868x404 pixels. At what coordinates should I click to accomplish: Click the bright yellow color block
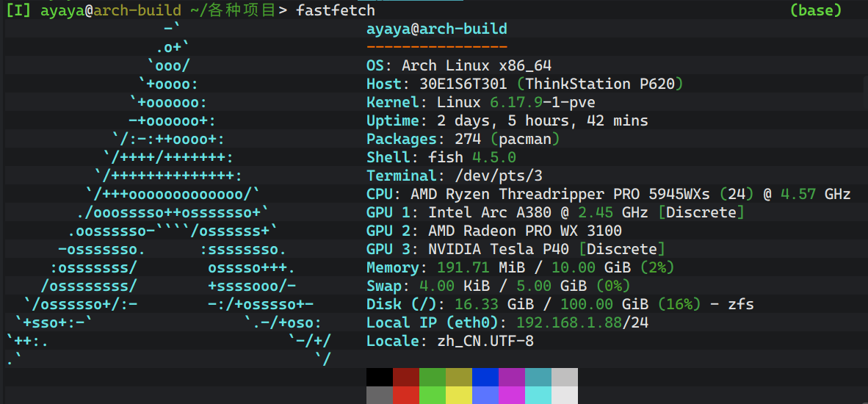(460, 395)
